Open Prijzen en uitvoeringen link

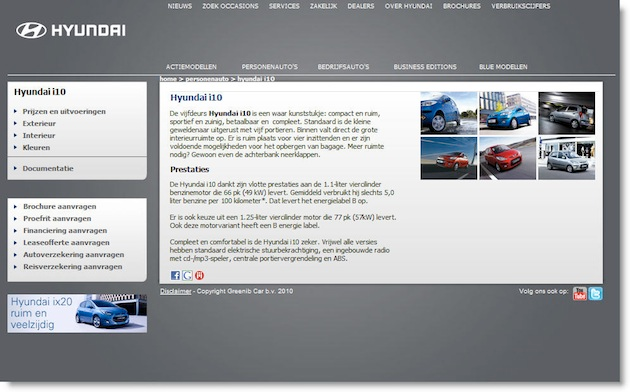tap(64, 111)
